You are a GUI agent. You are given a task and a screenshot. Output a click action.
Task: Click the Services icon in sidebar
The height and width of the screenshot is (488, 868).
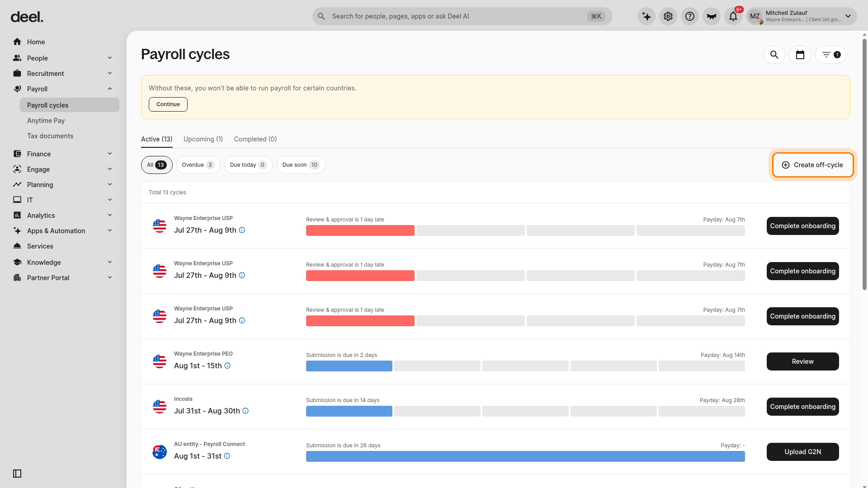coord(17,246)
